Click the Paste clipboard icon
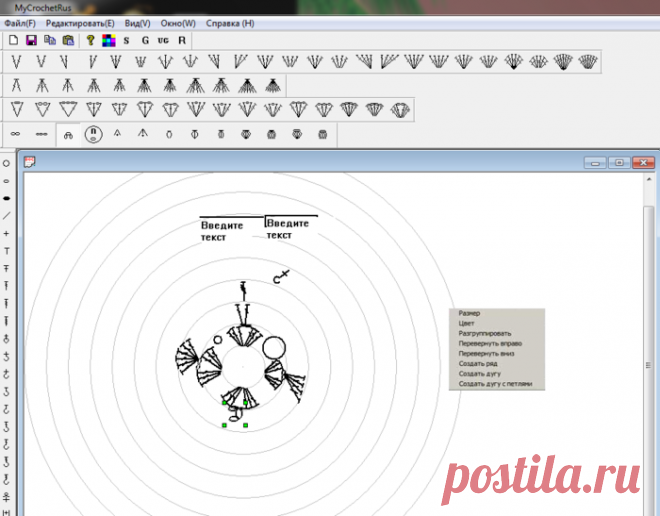Image resolution: width=660 pixels, height=516 pixels. pyautogui.click(x=68, y=40)
